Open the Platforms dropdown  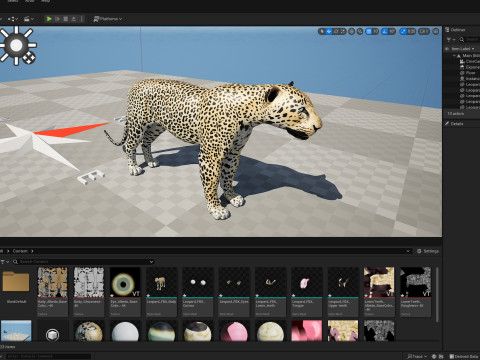click(108, 19)
